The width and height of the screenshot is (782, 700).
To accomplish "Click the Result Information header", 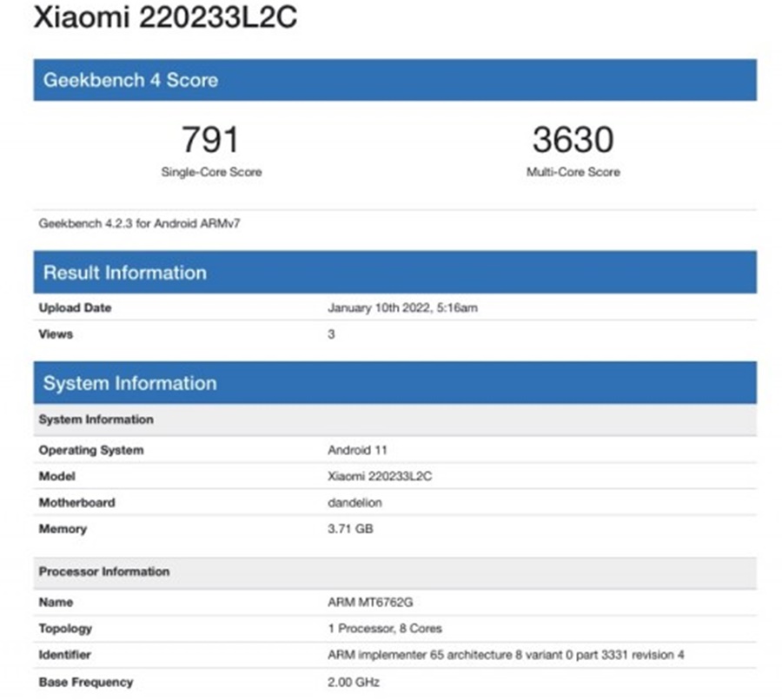I will tap(395, 272).
